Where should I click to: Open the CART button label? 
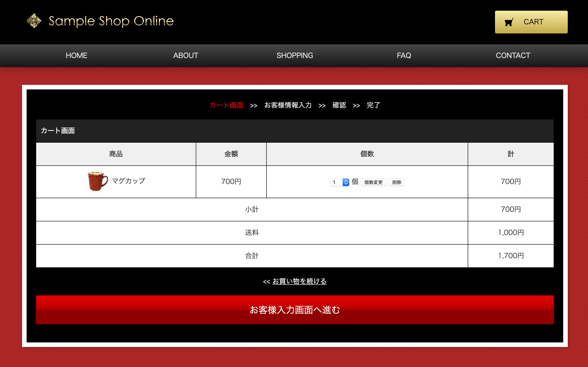pyautogui.click(x=533, y=22)
